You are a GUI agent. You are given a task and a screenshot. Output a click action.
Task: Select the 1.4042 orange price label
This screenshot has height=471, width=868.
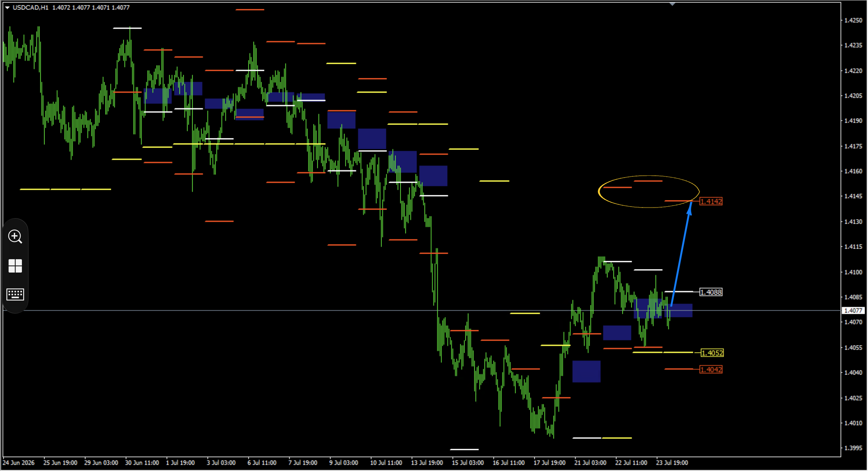pos(711,370)
